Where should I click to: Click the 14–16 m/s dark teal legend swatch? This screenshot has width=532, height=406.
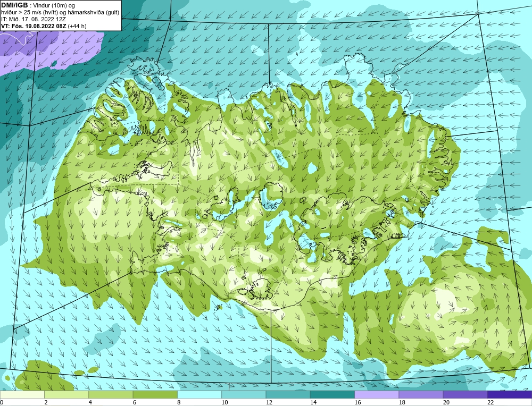(x=332, y=394)
